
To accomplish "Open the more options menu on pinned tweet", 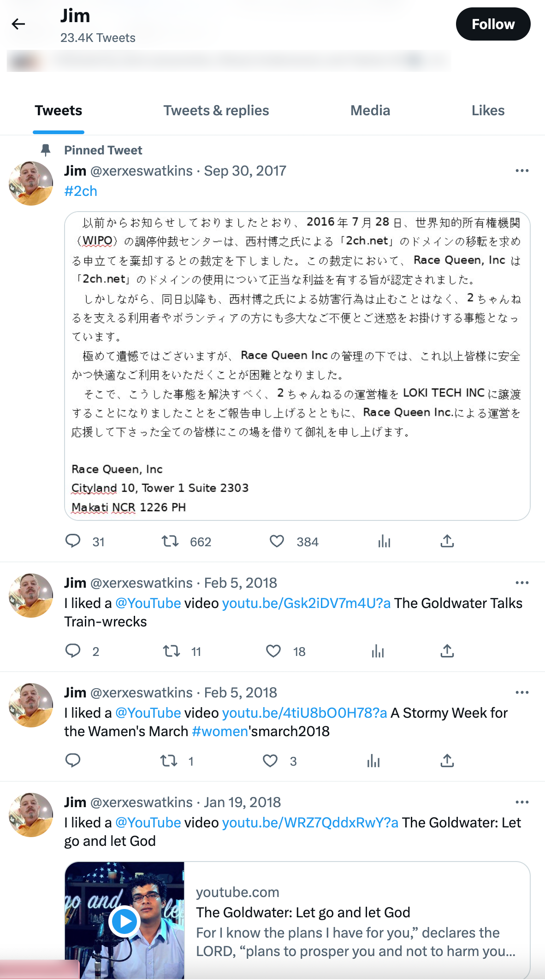I will [521, 171].
